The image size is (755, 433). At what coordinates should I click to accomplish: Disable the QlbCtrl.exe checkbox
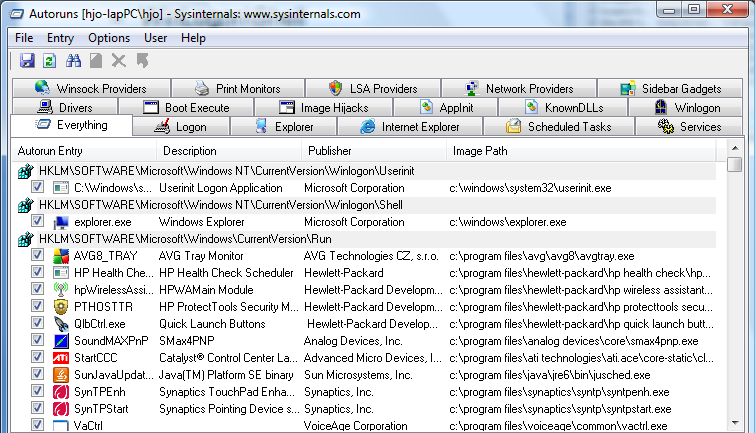[x=37, y=323]
